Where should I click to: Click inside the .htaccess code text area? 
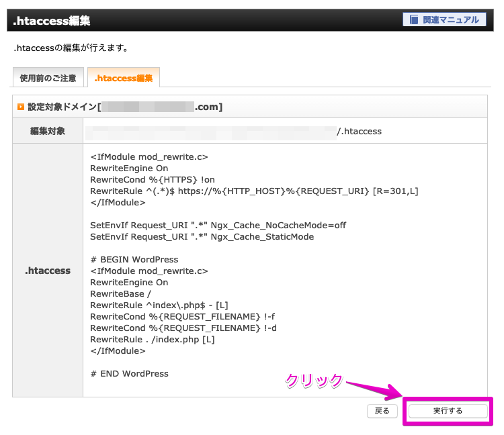click(x=285, y=270)
